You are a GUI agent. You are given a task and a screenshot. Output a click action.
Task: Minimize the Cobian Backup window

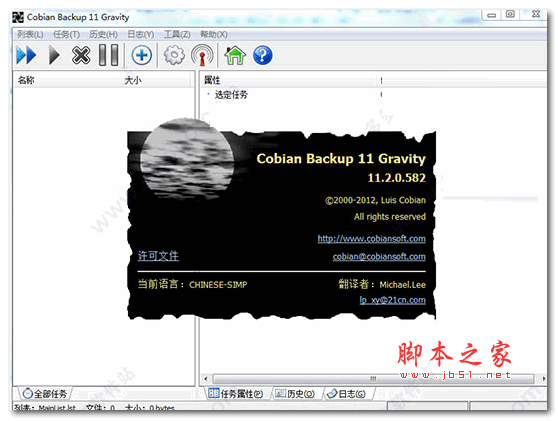[492, 15]
